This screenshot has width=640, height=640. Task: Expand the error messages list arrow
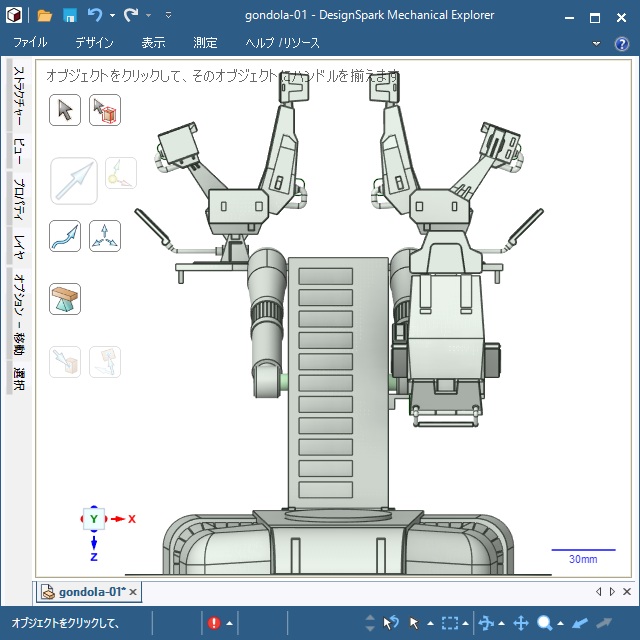229,623
